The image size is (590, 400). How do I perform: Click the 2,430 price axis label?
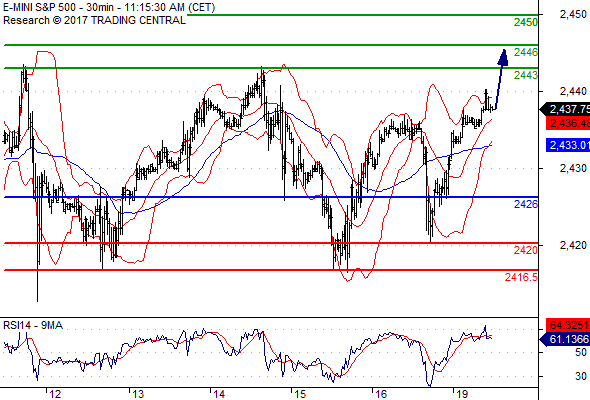click(x=573, y=168)
